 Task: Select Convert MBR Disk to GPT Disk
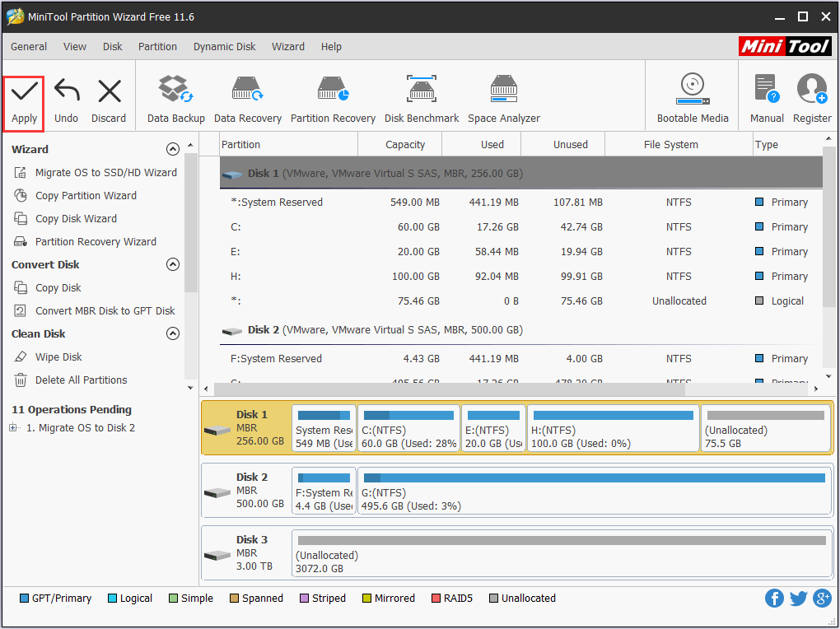94,310
